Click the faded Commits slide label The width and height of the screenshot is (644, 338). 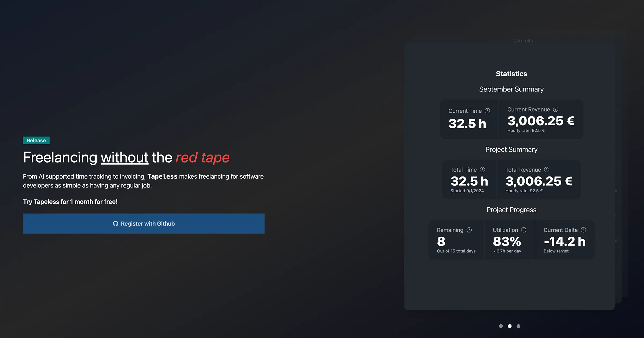522,41
